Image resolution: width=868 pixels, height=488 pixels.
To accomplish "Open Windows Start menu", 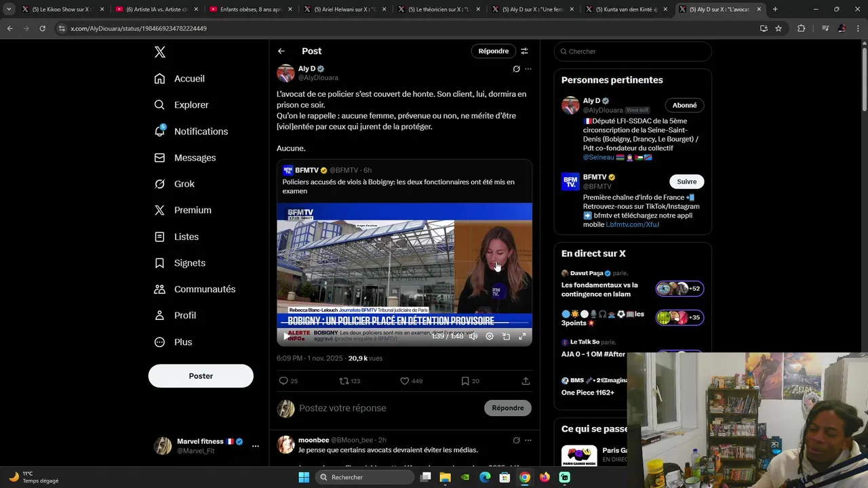I will (x=304, y=477).
